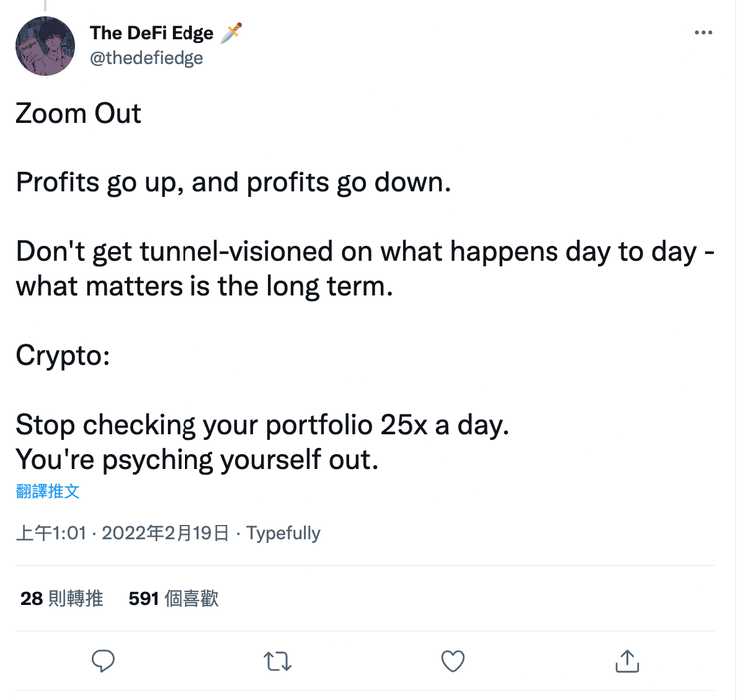Viewport: 738px width, 700px height.
Task: Click the 'Crypto:' line in tweet
Action: pyautogui.click(x=62, y=355)
